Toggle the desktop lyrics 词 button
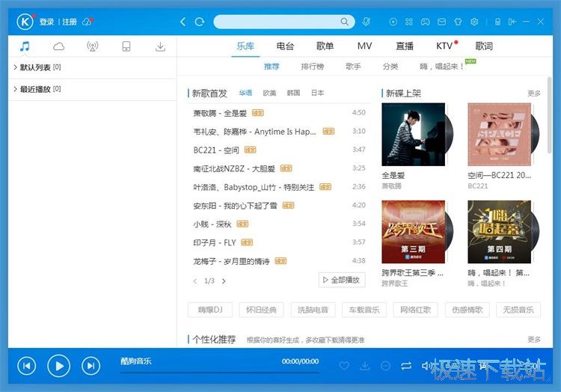Image resolution: width=561 pixels, height=392 pixels. [x=483, y=366]
